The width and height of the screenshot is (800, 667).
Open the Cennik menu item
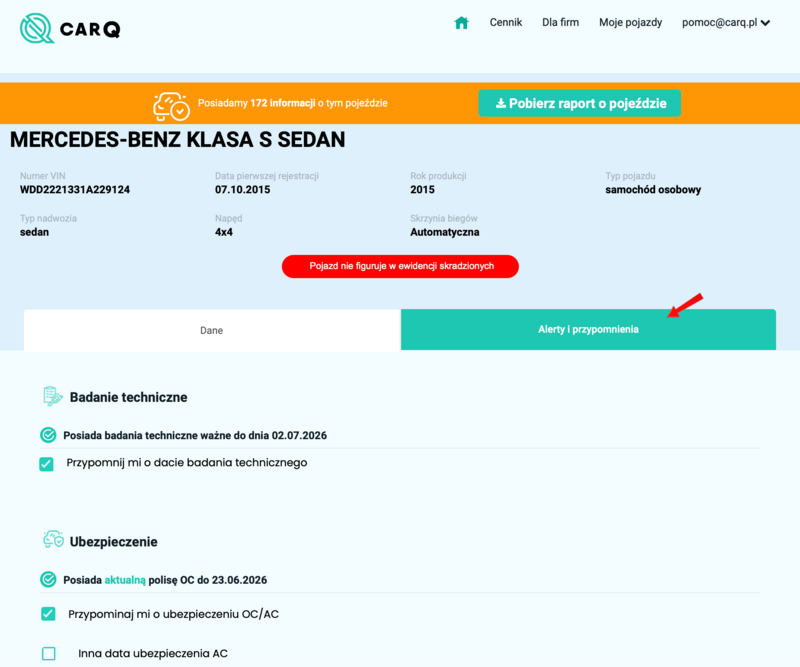506,22
